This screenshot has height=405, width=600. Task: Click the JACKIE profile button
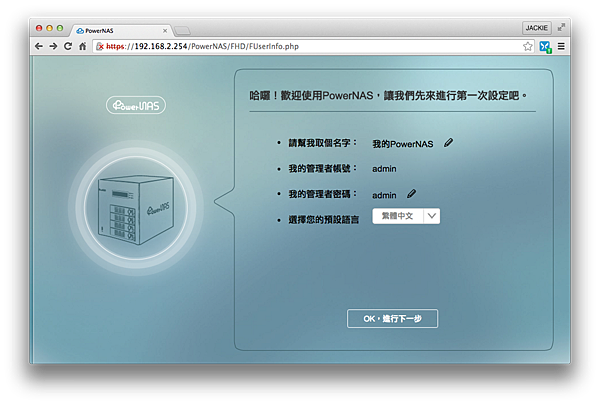coord(536,28)
